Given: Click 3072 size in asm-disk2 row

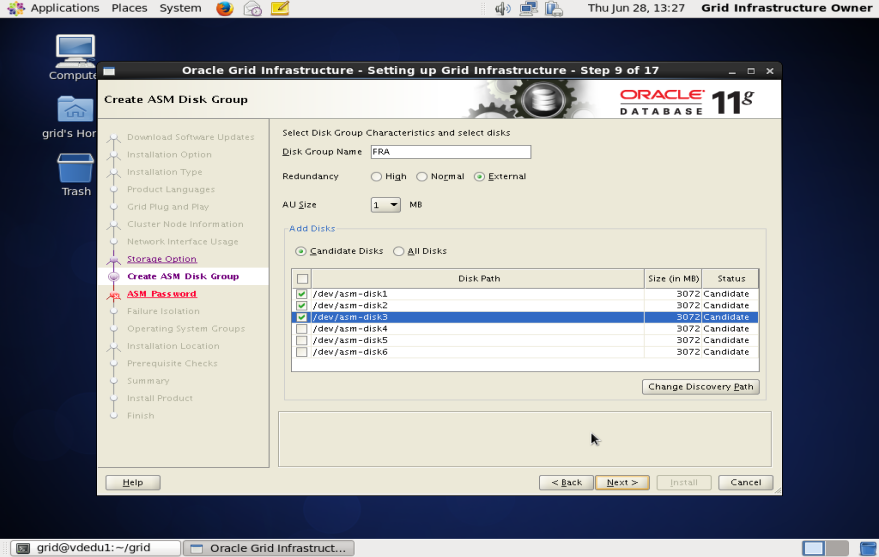Looking at the screenshot, I should click(688, 305).
